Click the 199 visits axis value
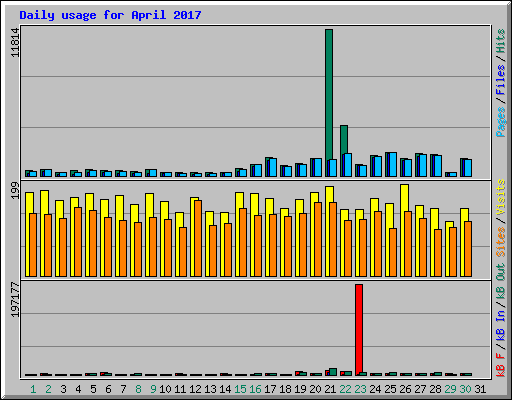This screenshot has width=512, height=400. point(15,191)
